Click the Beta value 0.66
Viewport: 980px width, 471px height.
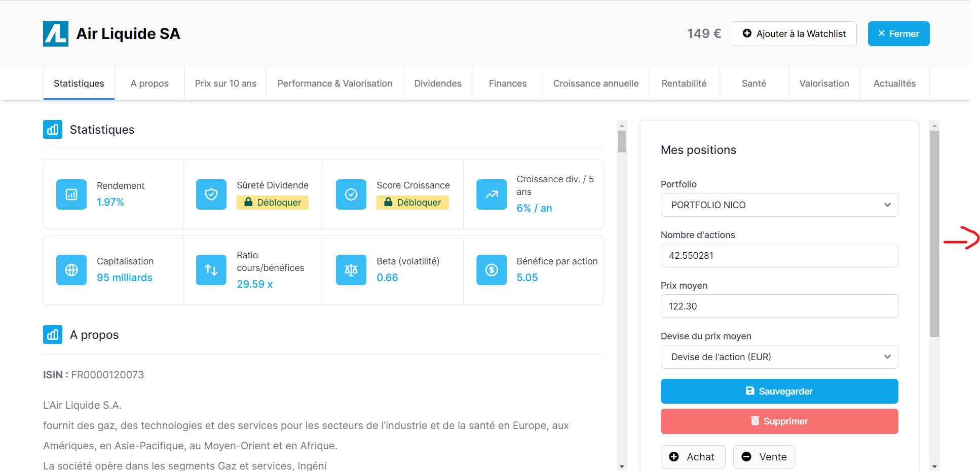point(388,278)
